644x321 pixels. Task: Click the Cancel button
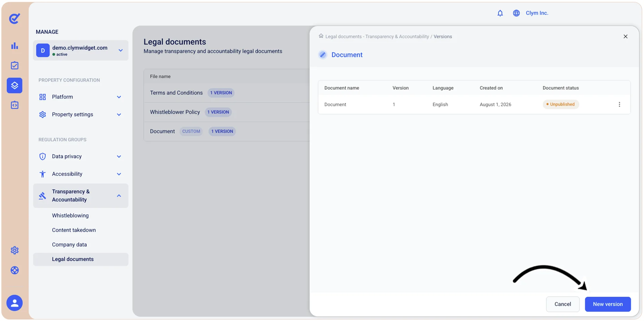pos(562,304)
